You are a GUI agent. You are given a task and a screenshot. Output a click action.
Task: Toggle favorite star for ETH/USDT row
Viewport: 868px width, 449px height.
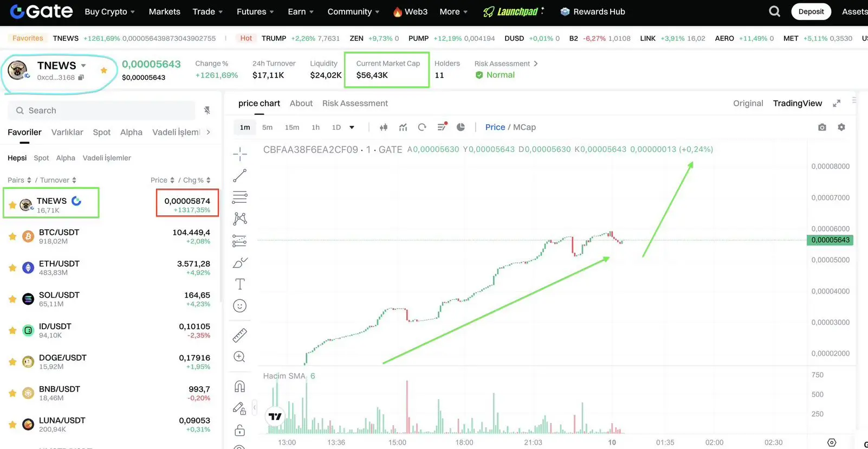[x=12, y=268]
